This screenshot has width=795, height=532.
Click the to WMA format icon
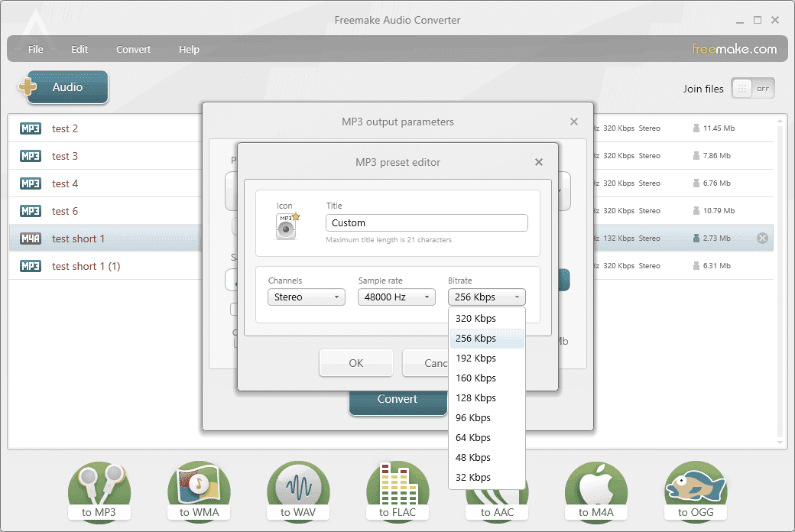pyautogui.click(x=199, y=491)
